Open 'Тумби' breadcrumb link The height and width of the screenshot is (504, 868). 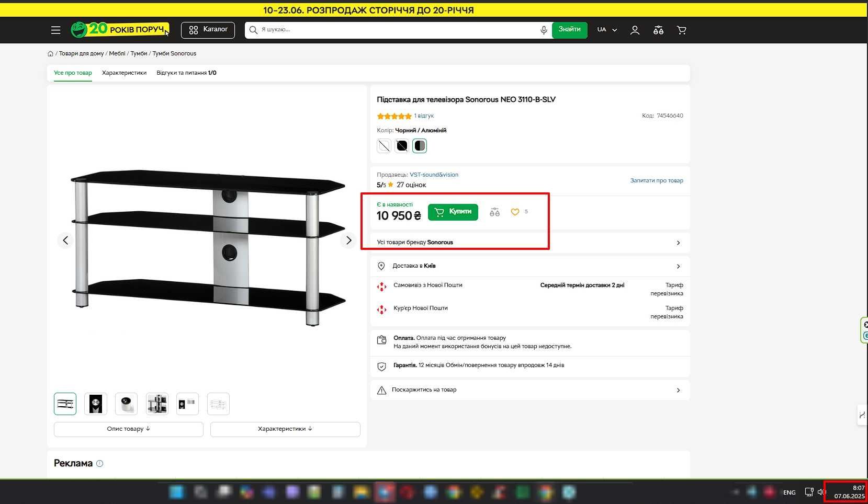(x=139, y=53)
